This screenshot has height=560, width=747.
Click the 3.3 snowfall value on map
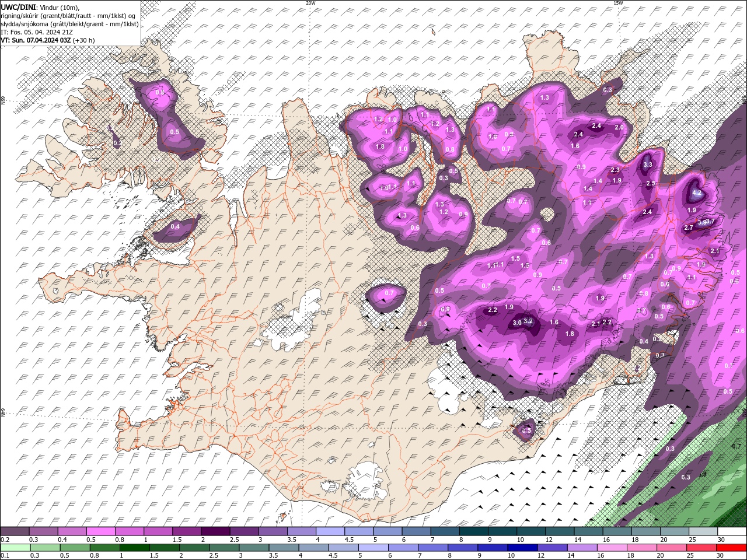[648, 164]
